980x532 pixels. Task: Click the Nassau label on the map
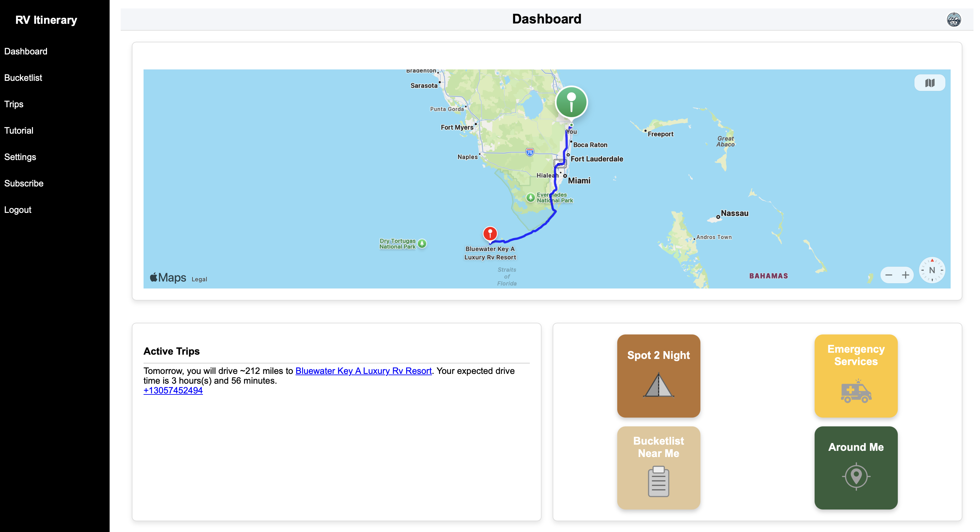[x=735, y=213]
